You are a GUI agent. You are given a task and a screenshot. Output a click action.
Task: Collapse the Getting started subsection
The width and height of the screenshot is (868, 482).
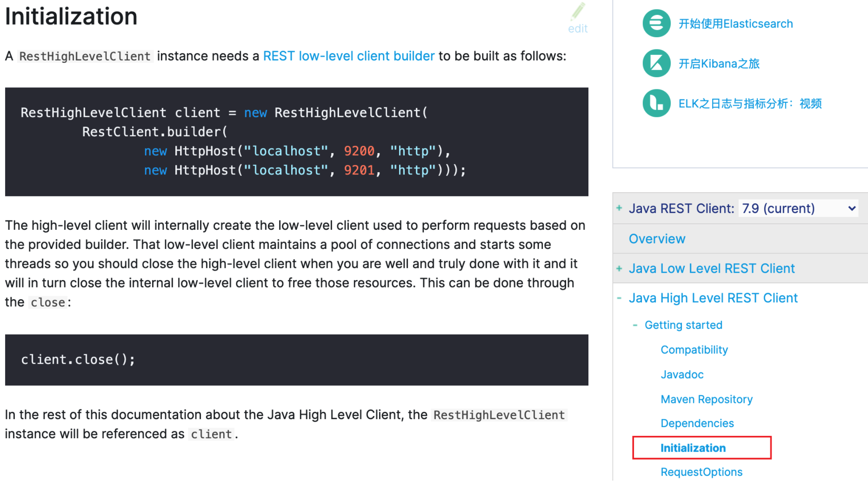pyautogui.click(x=635, y=325)
